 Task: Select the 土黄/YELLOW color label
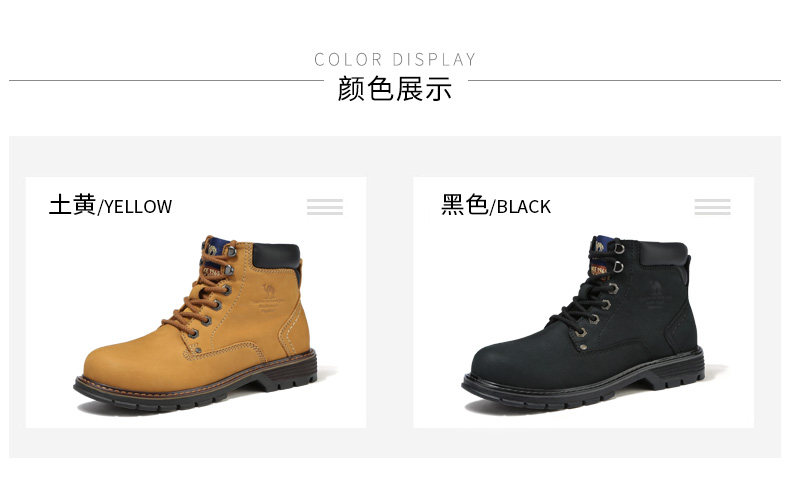click(110, 205)
